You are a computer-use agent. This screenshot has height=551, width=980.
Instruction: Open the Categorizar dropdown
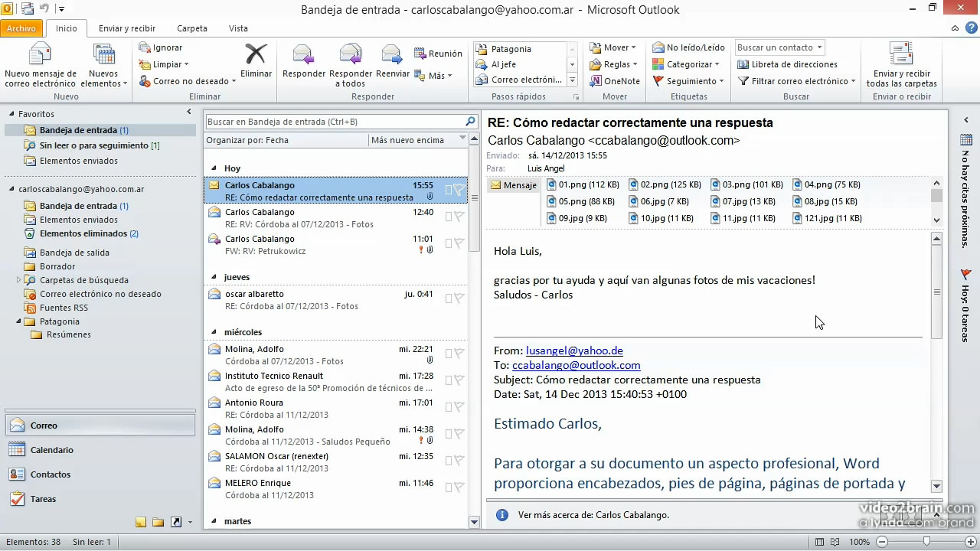pos(686,64)
